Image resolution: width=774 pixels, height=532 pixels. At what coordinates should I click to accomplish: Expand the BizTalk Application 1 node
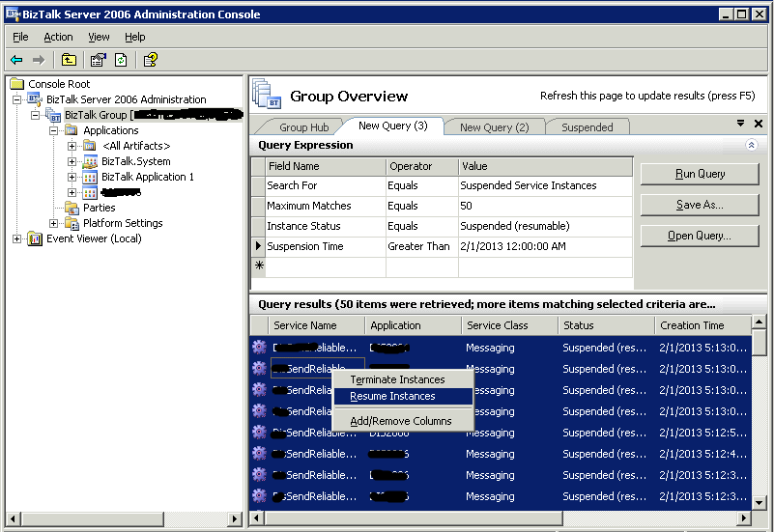click(72, 177)
